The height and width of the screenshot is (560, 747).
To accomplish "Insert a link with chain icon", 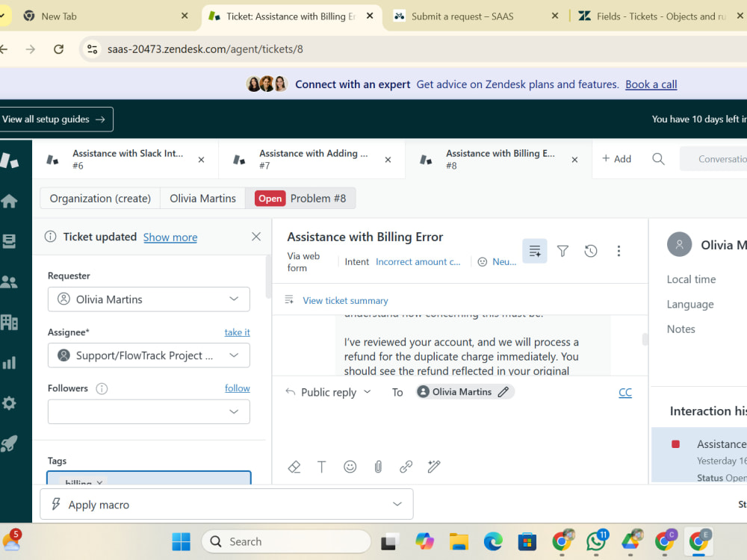I will coord(406,467).
